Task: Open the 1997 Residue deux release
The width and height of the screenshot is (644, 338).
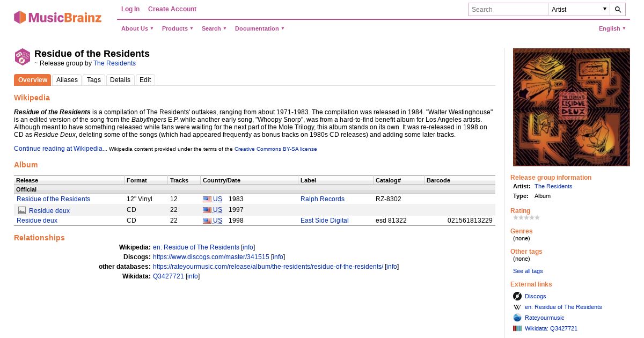Action: pyautogui.click(x=49, y=211)
